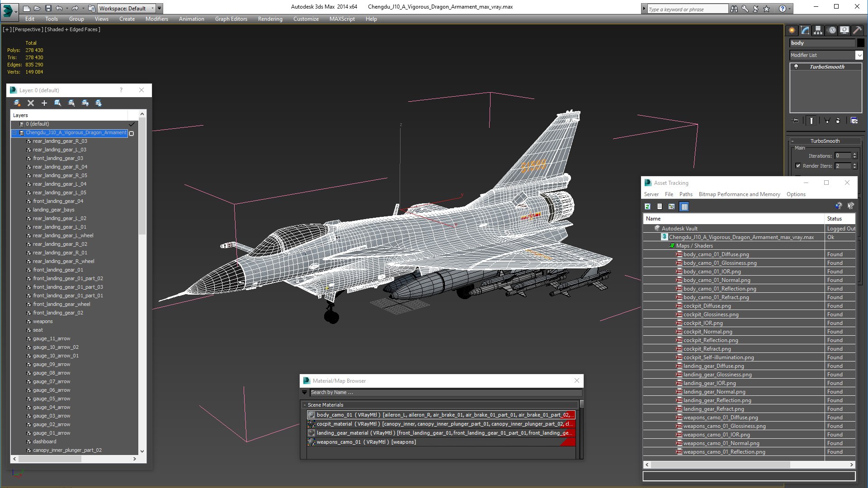Open the undo history dropdown arrow
This screenshot has height=488, width=868.
pyautogui.click(x=67, y=8)
